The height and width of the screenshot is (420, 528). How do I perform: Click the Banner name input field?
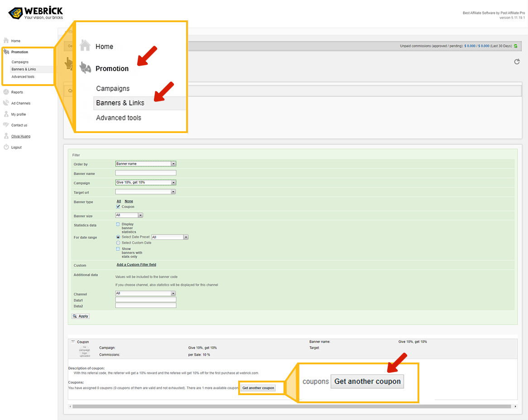click(146, 173)
